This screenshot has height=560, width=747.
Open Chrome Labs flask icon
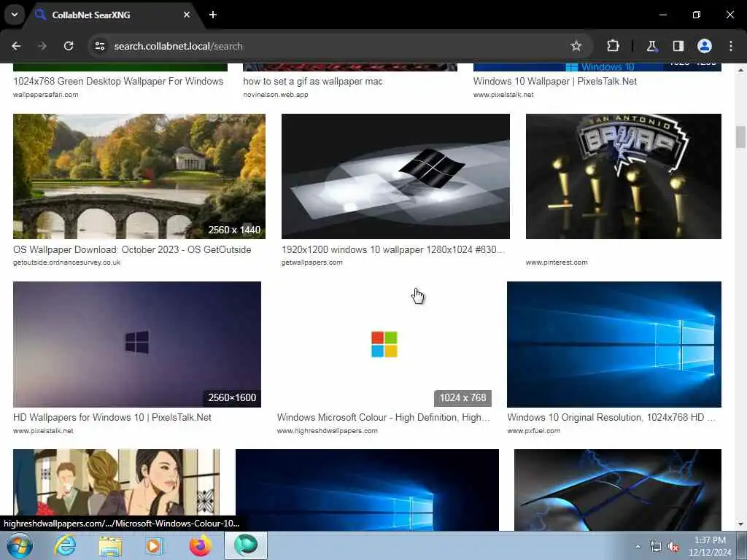[x=651, y=46]
